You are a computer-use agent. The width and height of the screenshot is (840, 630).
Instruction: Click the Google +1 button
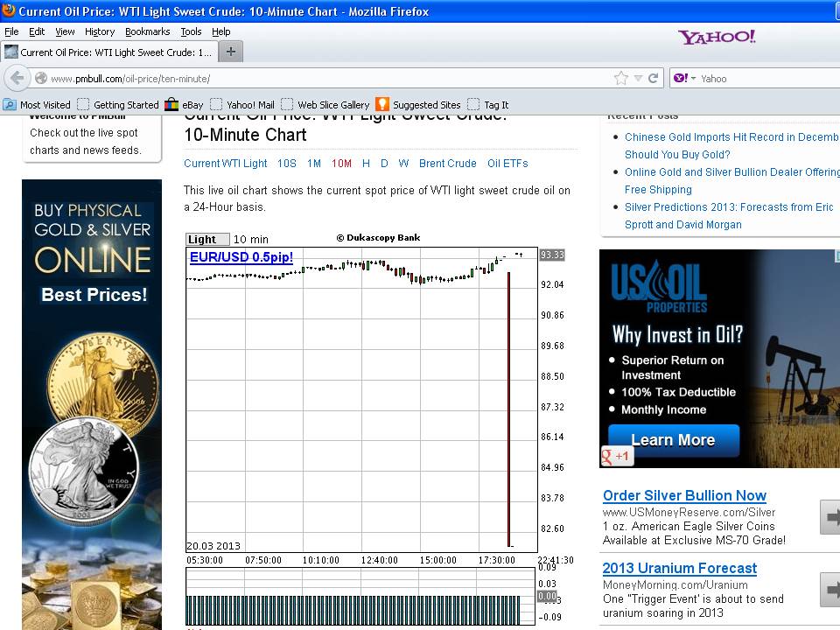coord(617,456)
